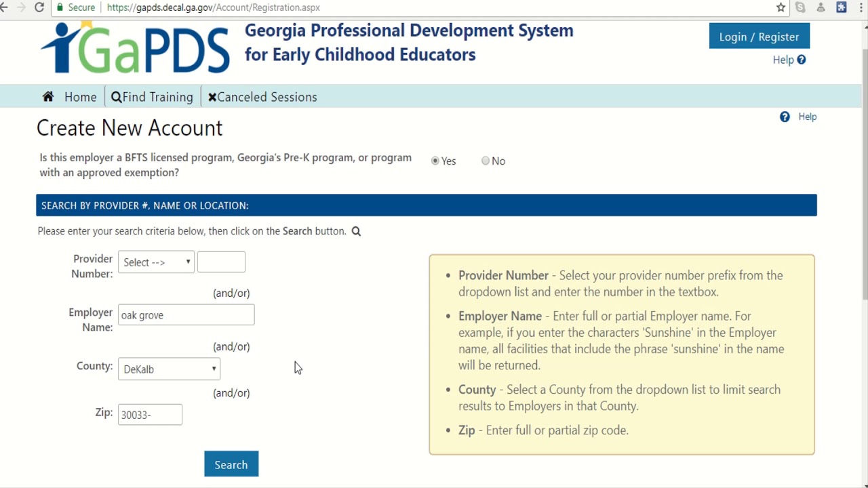The image size is (868, 488).
Task: Go forward with the browser arrow
Action: (x=20, y=7)
